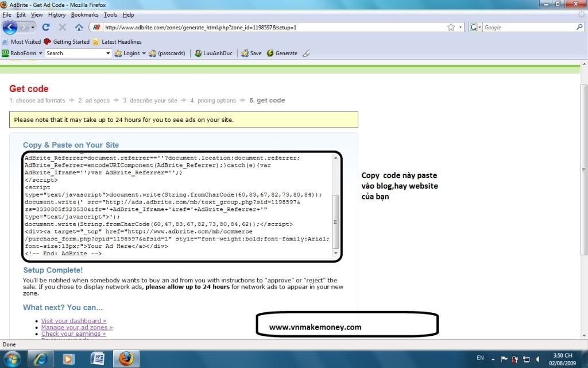Open Windows Media Player taskbar icon
Image resolution: width=588 pixels, height=368 pixels.
(68, 359)
